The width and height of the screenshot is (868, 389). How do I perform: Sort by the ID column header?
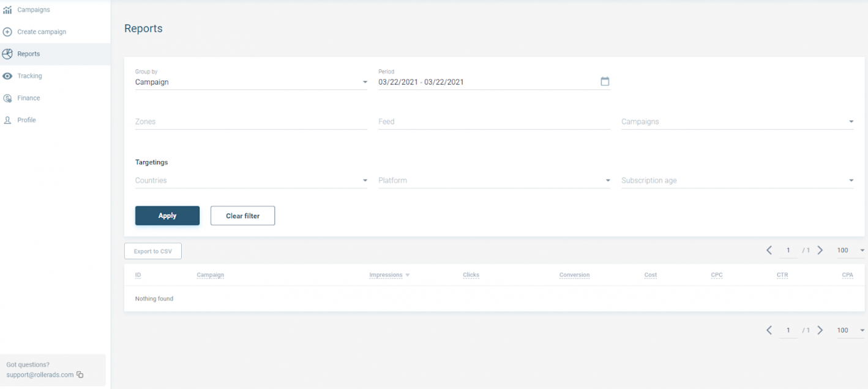[138, 275]
